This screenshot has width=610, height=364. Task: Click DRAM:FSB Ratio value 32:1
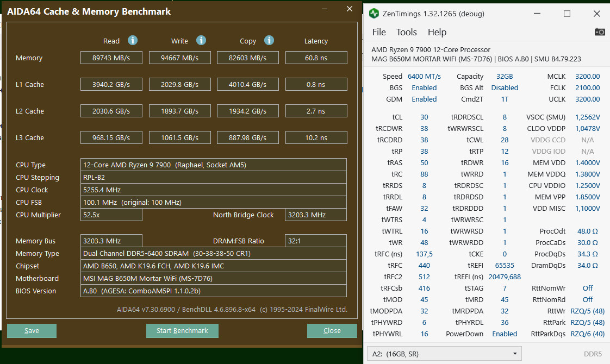coord(316,241)
